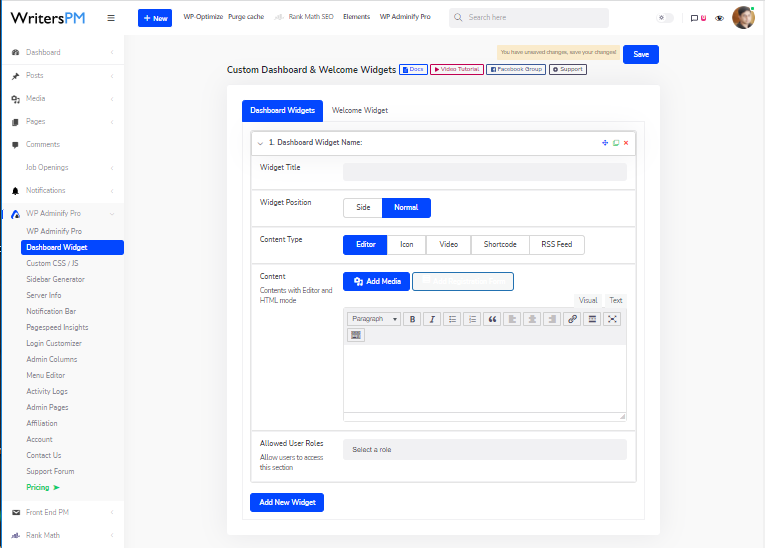Image resolution: width=765 pixels, height=548 pixels.
Task: Click the Search here field
Action: tap(529, 18)
